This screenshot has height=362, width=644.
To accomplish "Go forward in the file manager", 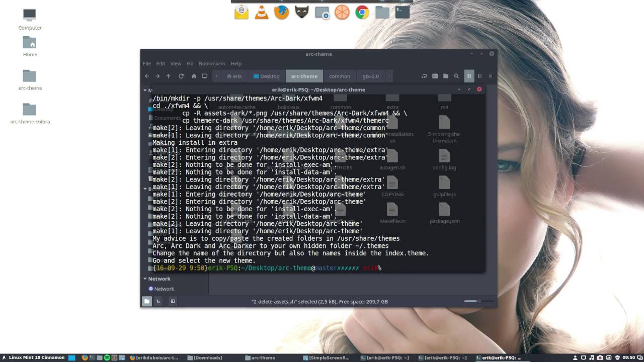I will 157,76.
